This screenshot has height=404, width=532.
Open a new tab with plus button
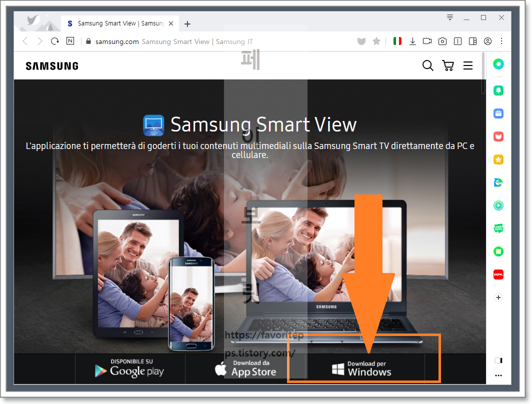[x=187, y=23]
